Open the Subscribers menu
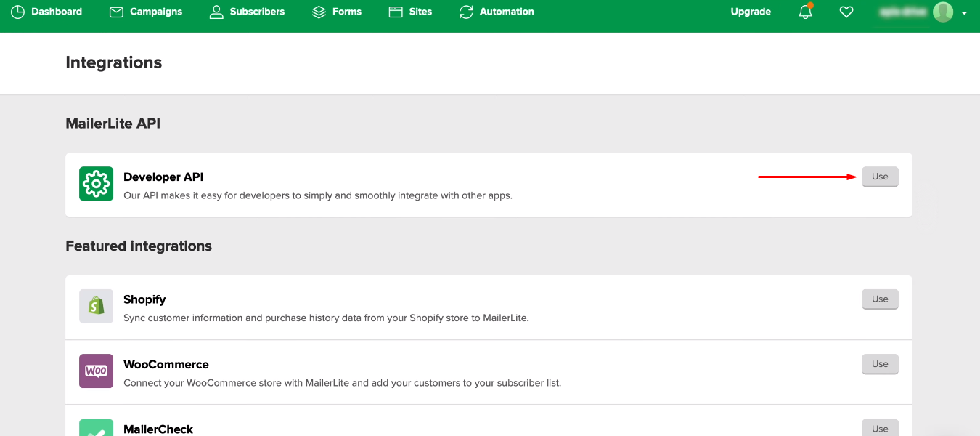 pos(247,12)
